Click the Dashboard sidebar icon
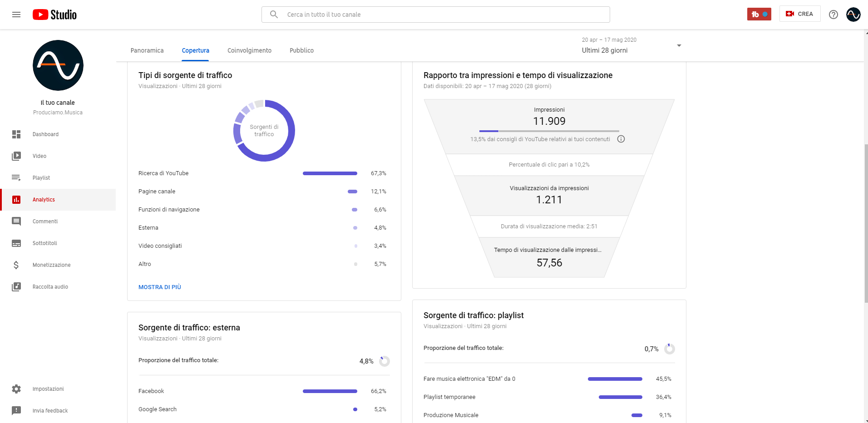868x423 pixels. click(16, 134)
